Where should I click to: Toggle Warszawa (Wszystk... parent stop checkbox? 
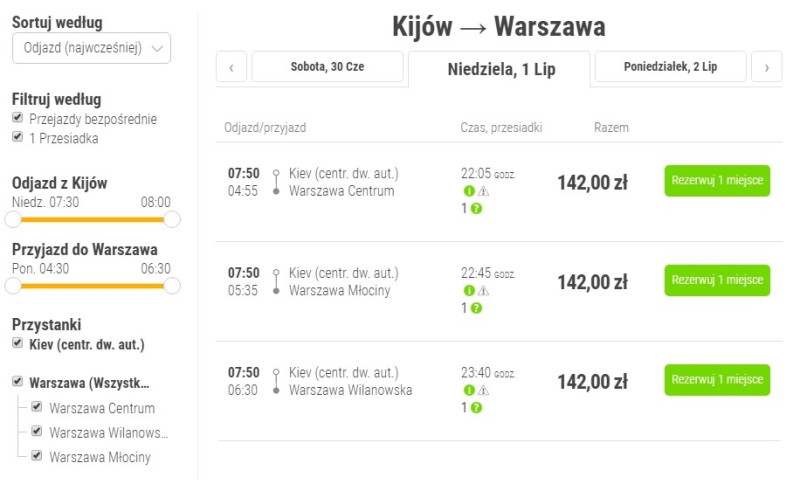coord(18,381)
